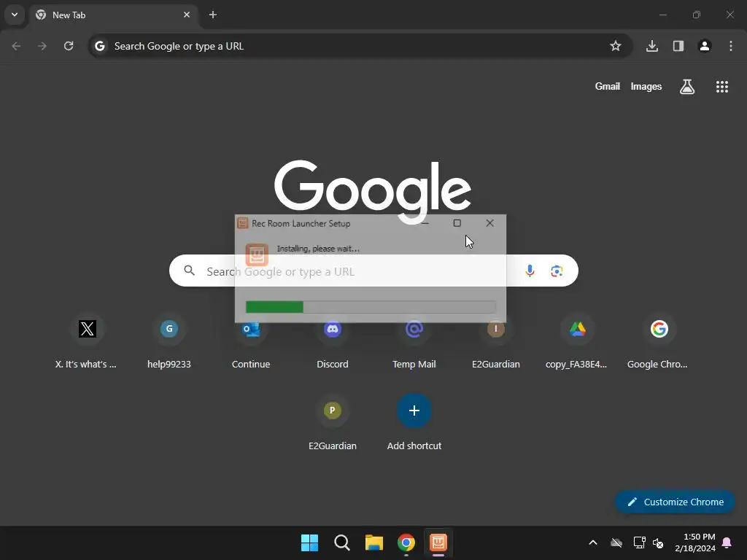This screenshot has width=747, height=560.
Task: Click the search magnifier in Google box
Action: coord(190,271)
